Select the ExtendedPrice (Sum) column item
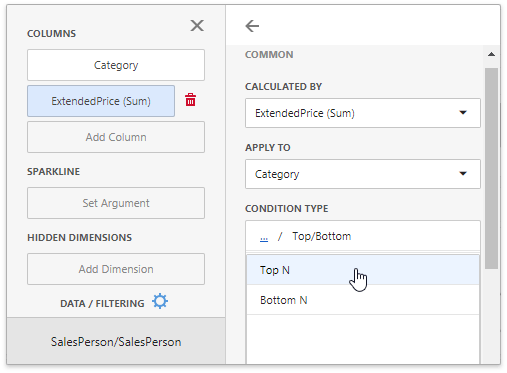The height and width of the screenshot is (373, 507). [101, 101]
